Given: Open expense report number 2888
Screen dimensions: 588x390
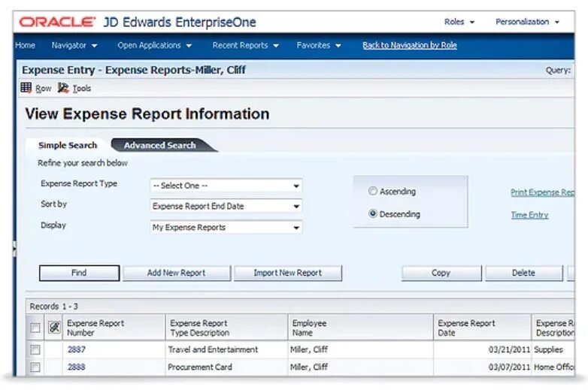Looking at the screenshot, I should pyautogui.click(x=77, y=367).
